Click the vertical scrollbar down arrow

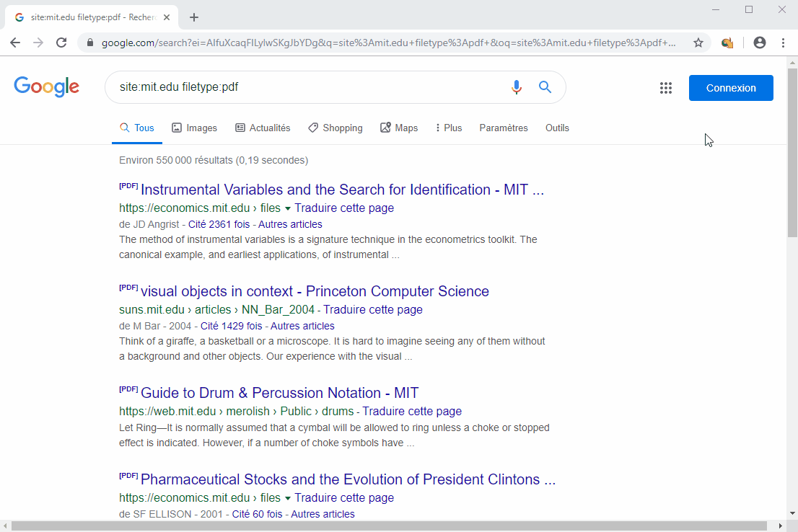point(792,513)
